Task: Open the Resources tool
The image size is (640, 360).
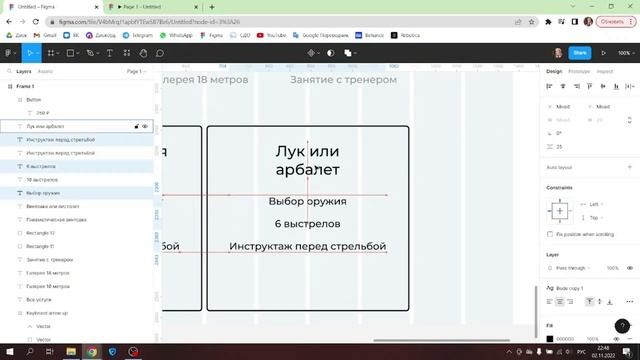Action: point(127,53)
